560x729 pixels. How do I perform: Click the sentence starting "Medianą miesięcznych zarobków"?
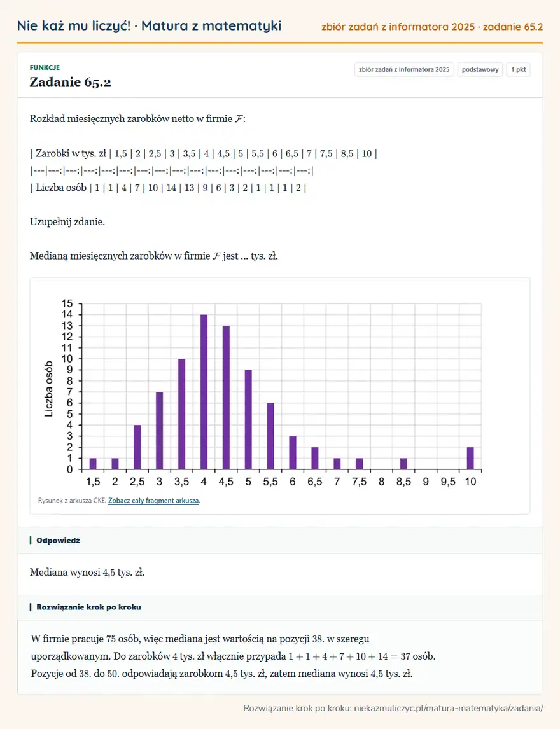pos(154,256)
